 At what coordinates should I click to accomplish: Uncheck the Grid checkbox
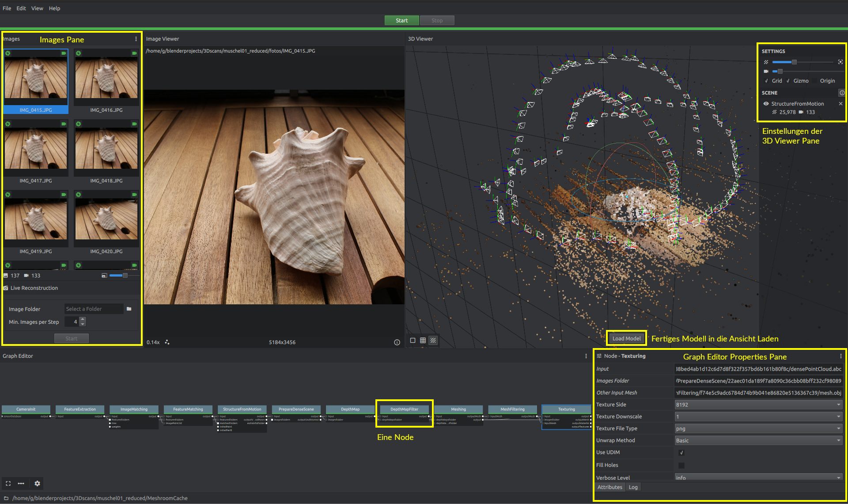point(767,81)
